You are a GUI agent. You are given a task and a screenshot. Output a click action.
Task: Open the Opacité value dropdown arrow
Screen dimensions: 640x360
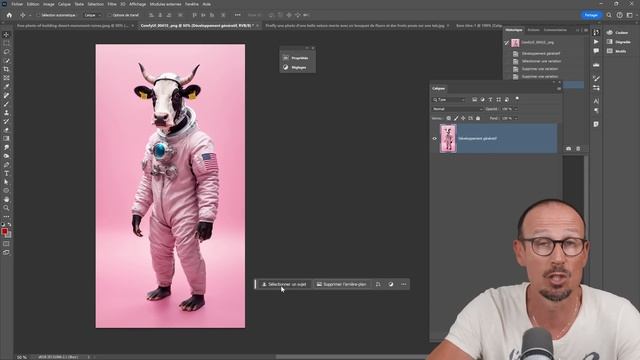516,109
